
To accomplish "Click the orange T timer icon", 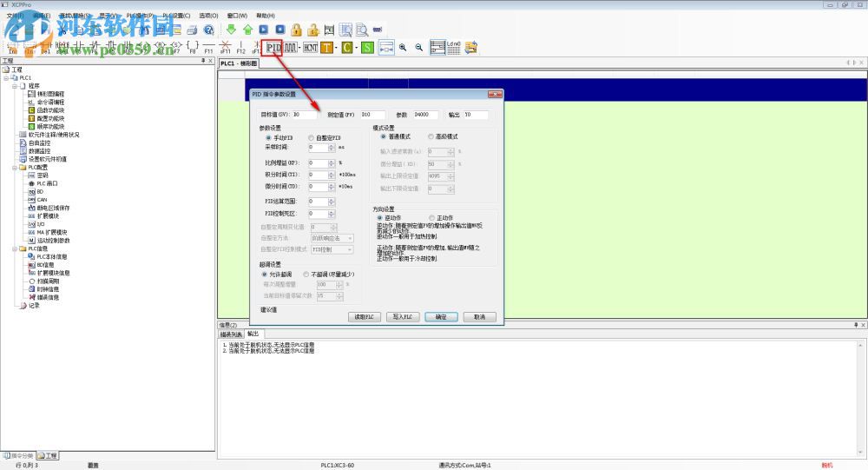I will pos(326,48).
